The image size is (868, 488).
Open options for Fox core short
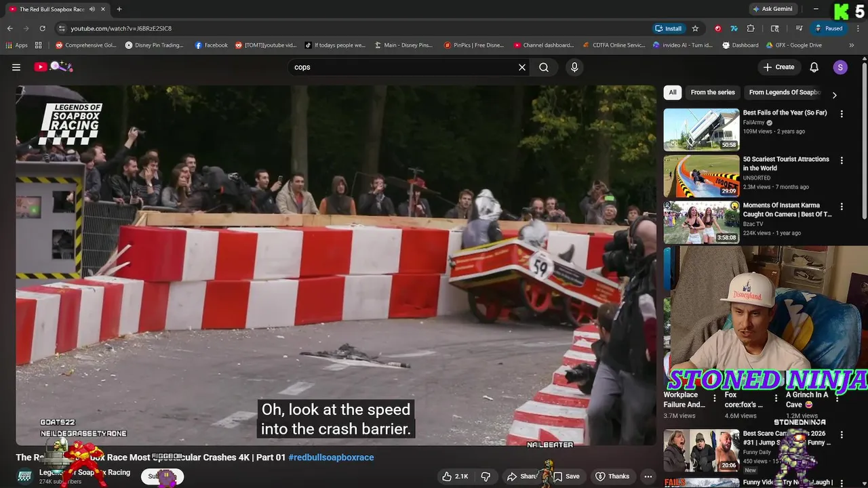pyautogui.click(x=776, y=398)
